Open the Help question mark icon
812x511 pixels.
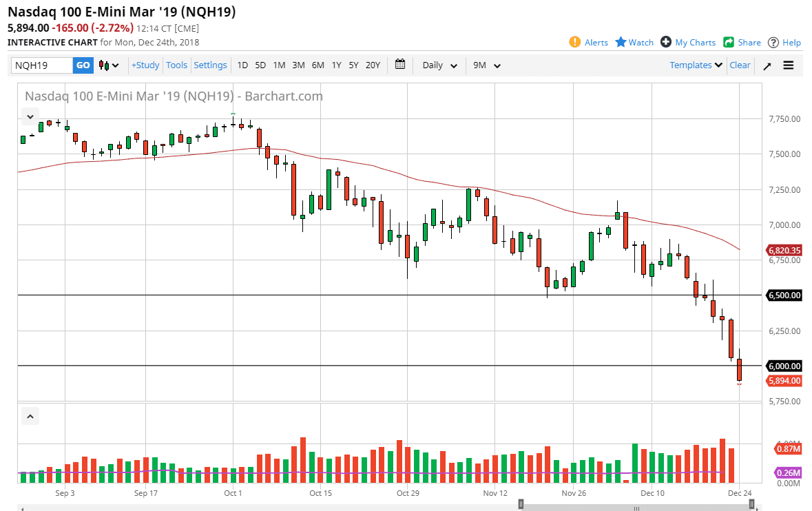click(773, 42)
